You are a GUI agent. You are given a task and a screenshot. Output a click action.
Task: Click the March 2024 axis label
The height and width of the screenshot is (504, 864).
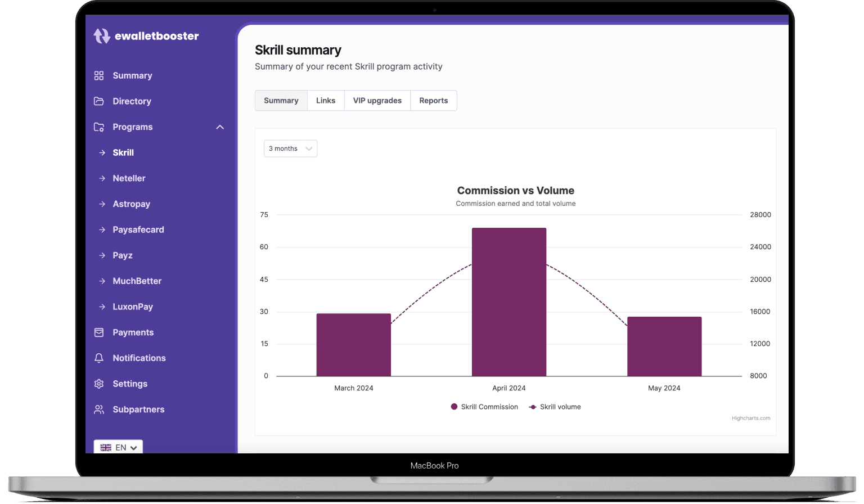354,388
